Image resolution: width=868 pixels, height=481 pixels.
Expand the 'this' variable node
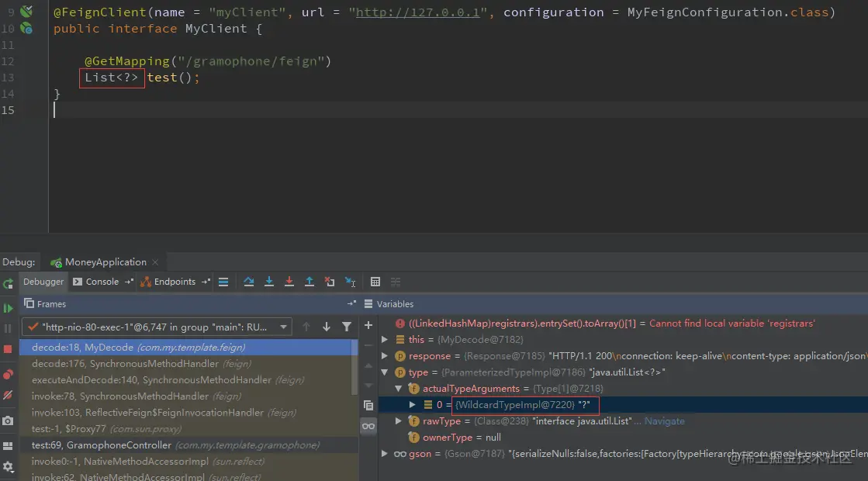pyautogui.click(x=385, y=339)
